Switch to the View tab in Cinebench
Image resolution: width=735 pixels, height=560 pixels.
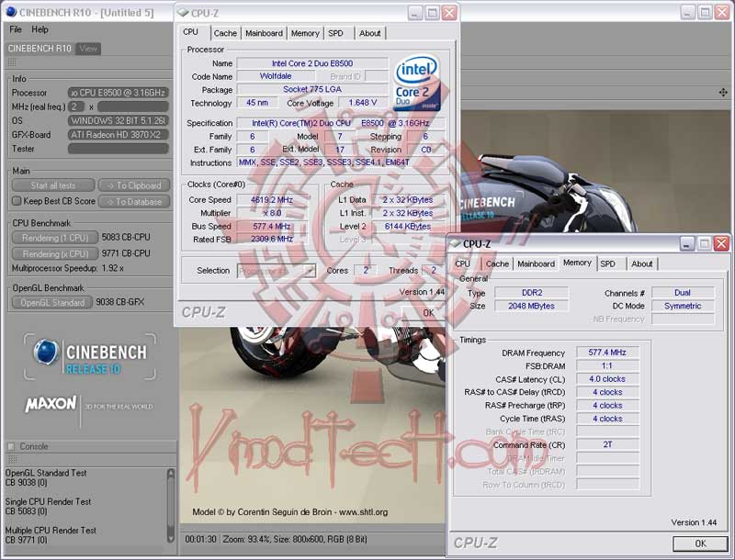88,49
